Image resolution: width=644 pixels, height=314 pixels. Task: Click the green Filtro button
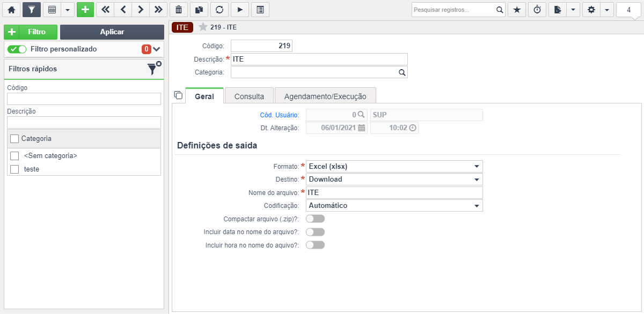point(31,32)
